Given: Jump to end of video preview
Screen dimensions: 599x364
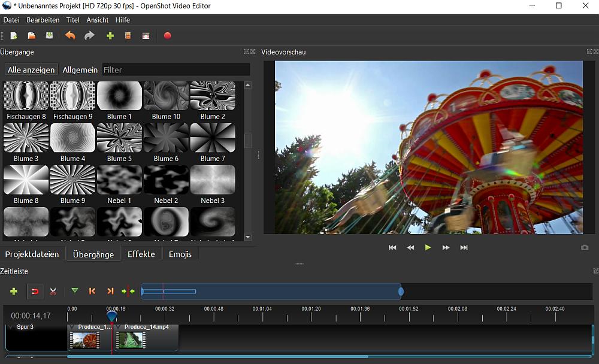Looking at the screenshot, I should (464, 247).
